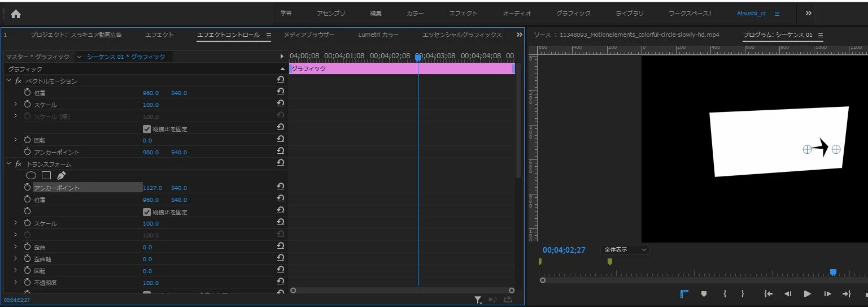The image size is (868, 307).
Task: Toggle animation stopwatch for ベクトルモーション 位置
Action: [x=28, y=92]
